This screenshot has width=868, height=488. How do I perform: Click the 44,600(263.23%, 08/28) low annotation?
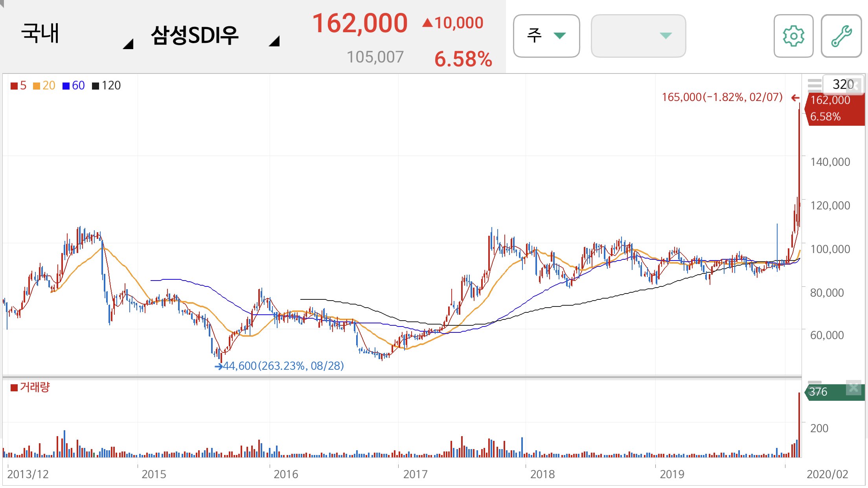pos(283,366)
